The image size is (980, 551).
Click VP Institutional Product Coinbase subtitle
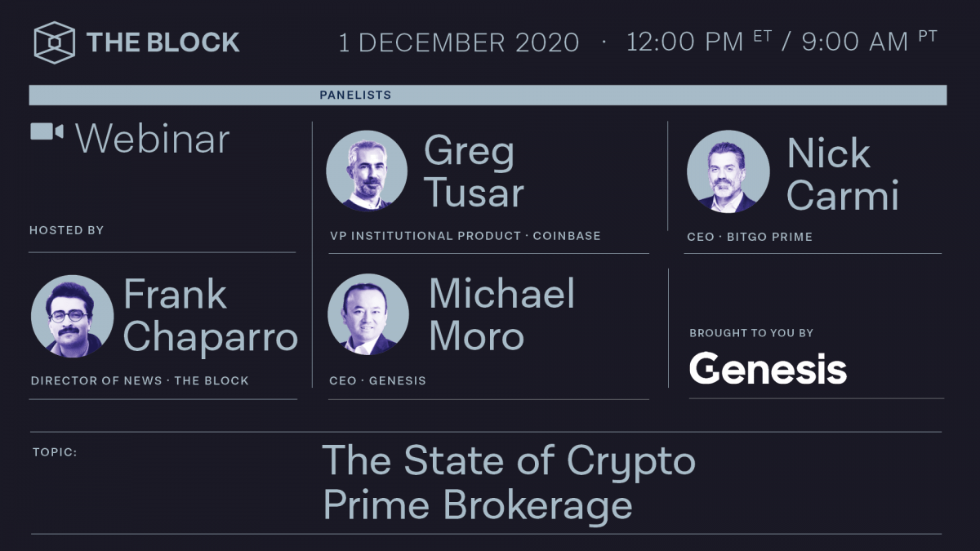465,236
